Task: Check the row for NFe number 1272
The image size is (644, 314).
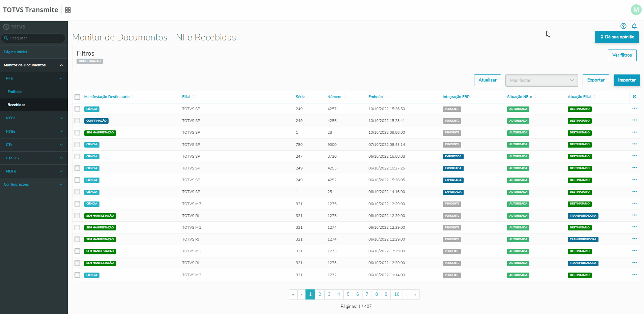Action: (x=77, y=275)
